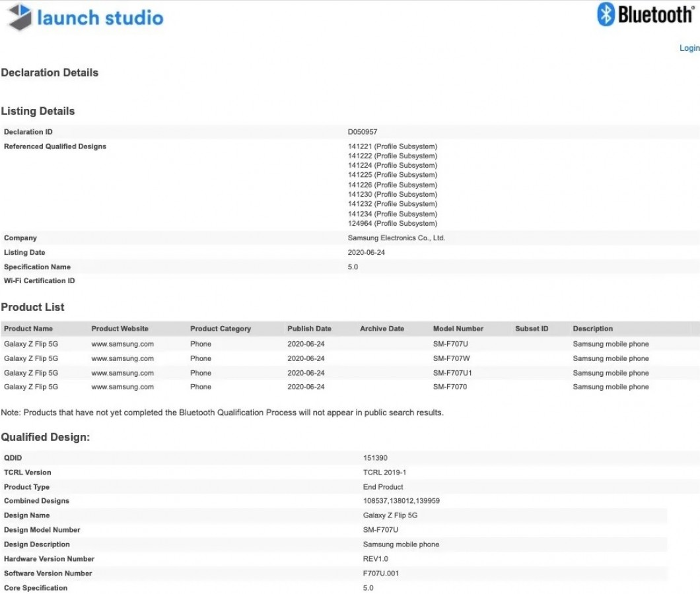Click design 141225 (Profile Subsystem)
Image resolution: width=700 pixels, height=594 pixels.
click(x=392, y=175)
